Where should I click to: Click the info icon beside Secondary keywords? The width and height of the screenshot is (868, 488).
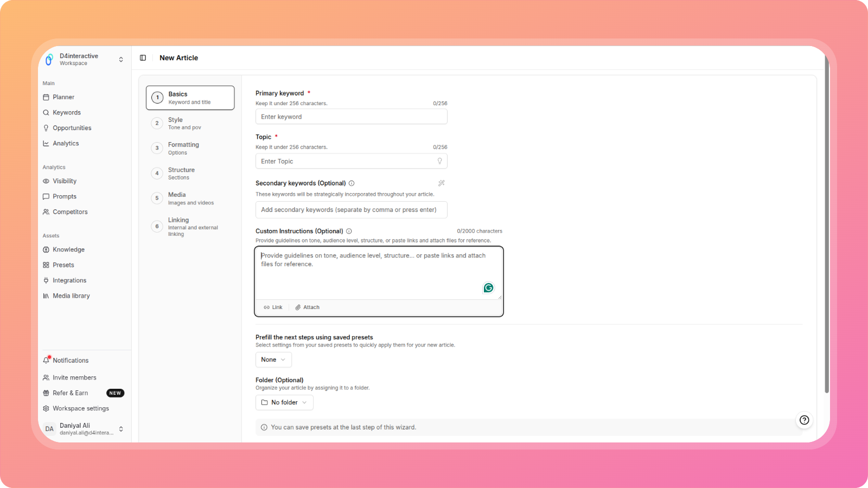352,183
